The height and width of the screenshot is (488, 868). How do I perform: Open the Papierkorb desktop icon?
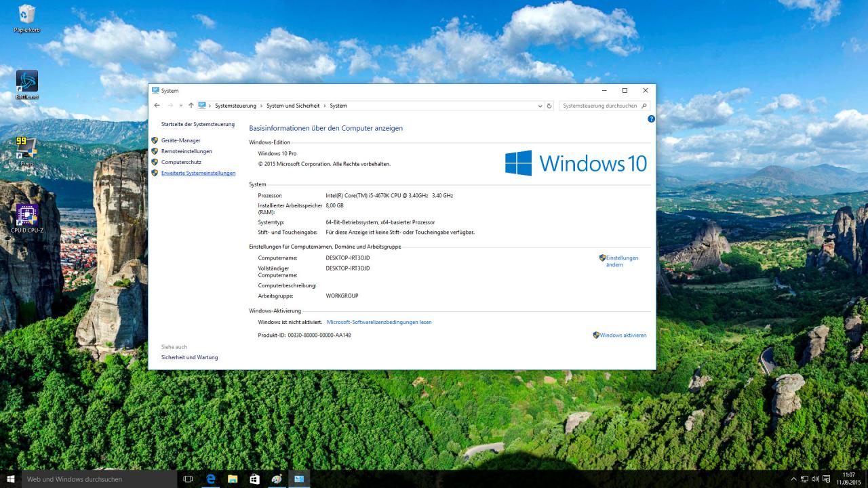coord(27,18)
